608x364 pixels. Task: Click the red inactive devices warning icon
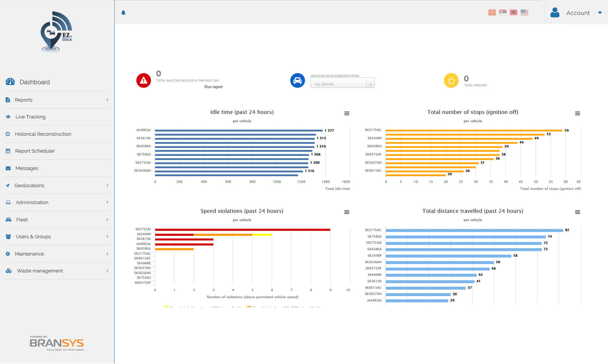[x=143, y=80]
